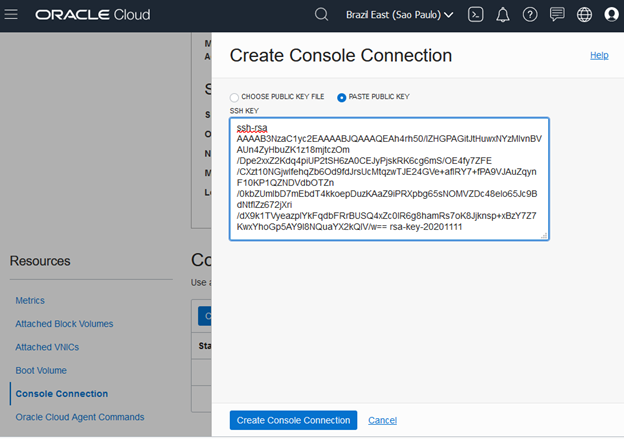Screen dimensions: 624x439
Task: Open Attached VNICs resource
Action: (49, 347)
